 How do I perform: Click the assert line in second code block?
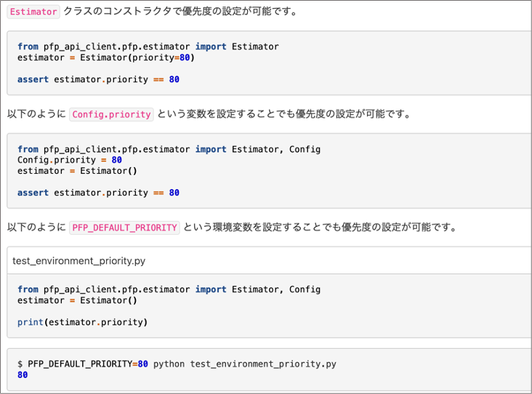pyautogui.click(x=98, y=193)
